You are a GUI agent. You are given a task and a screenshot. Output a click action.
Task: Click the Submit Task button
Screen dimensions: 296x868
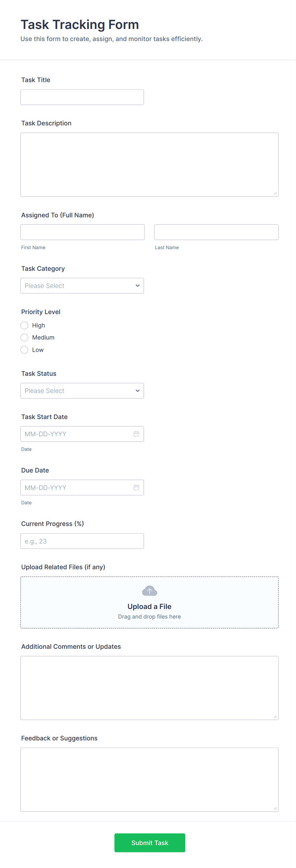150,843
